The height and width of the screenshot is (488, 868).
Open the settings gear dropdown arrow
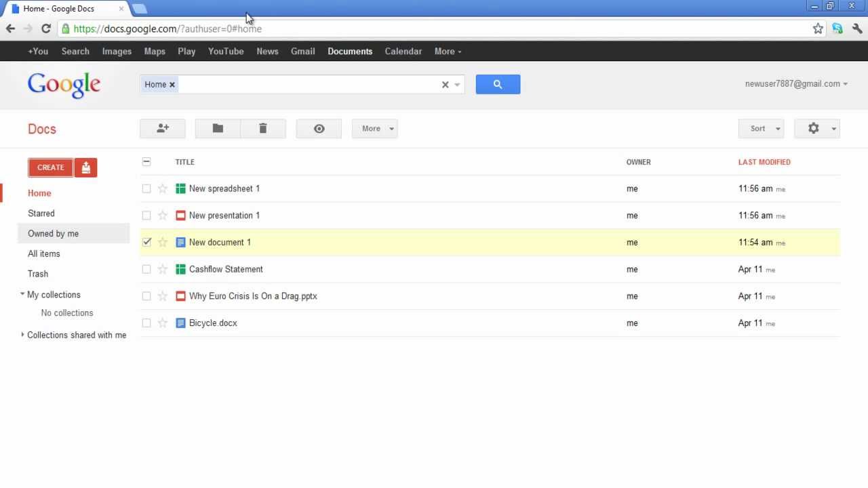pyautogui.click(x=833, y=129)
